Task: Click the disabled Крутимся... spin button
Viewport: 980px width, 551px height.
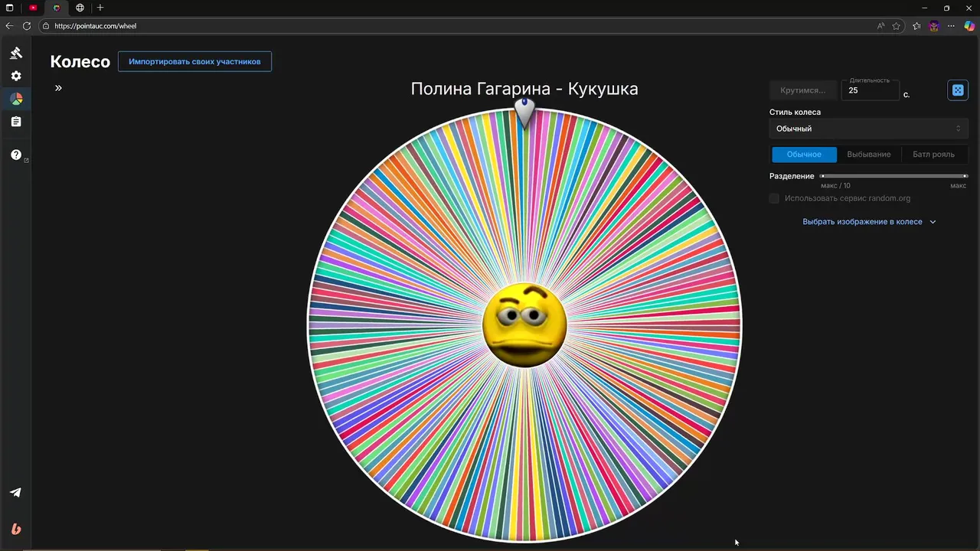Action: (x=802, y=90)
